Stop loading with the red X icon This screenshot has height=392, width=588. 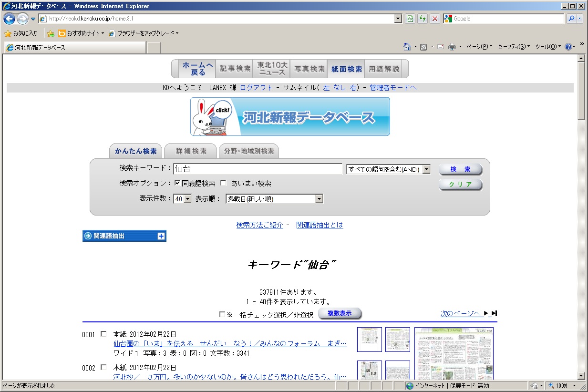(x=435, y=19)
